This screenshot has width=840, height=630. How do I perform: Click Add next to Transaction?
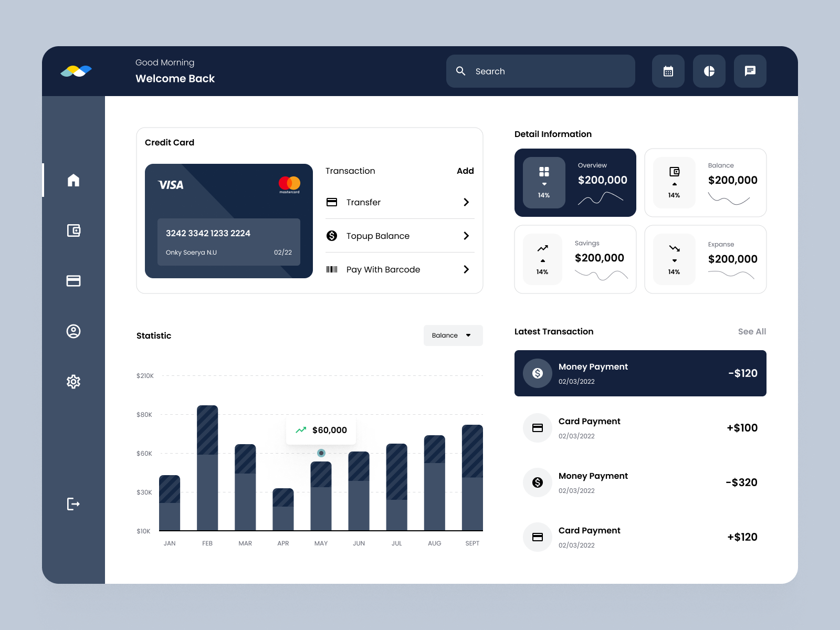point(465,171)
